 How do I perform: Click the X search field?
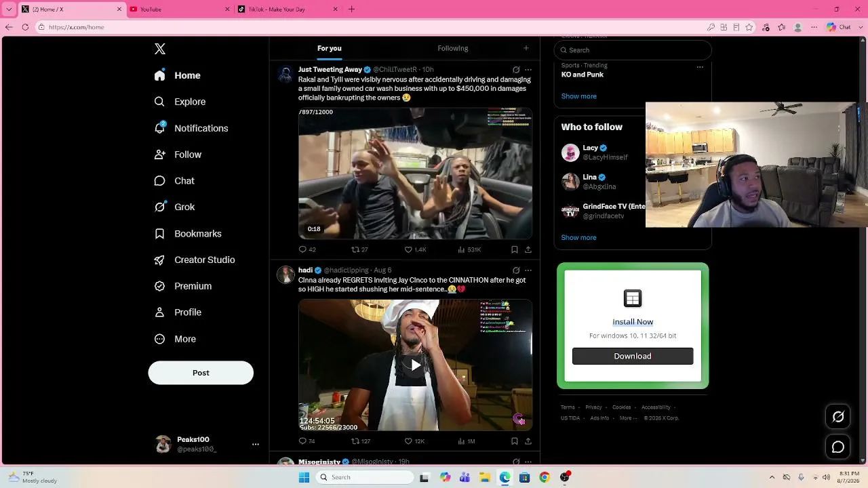click(633, 50)
